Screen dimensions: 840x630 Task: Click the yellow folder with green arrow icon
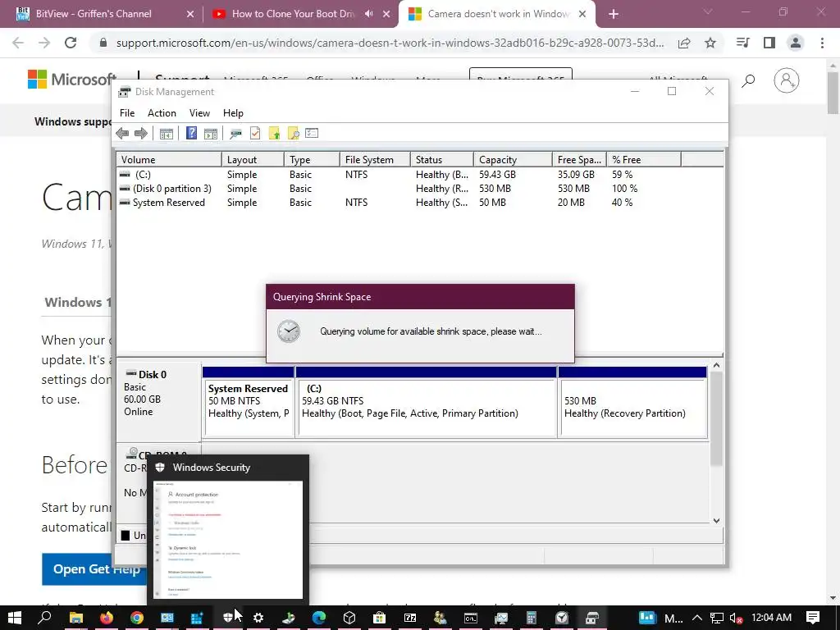click(274, 134)
